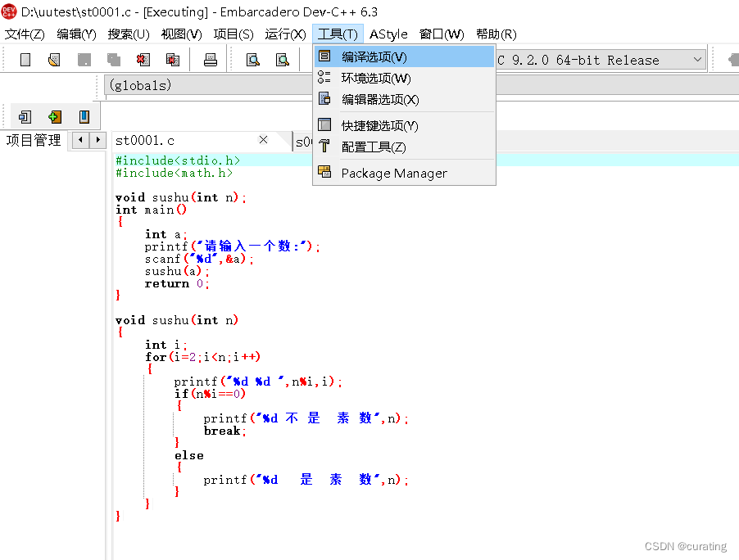Click the Dev-C++ logo in title bar
This screenshot has height=560, width=739.
click(9, 11)
